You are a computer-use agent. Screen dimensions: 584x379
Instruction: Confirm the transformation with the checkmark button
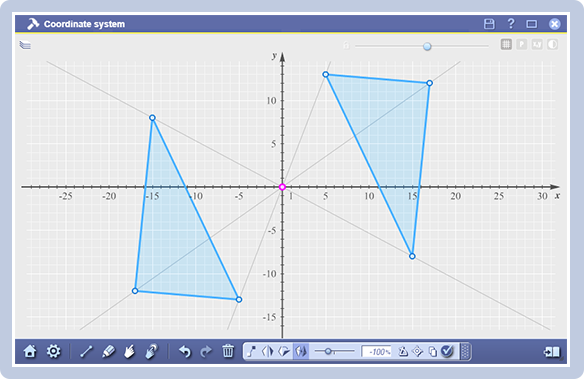coord(447,351)
